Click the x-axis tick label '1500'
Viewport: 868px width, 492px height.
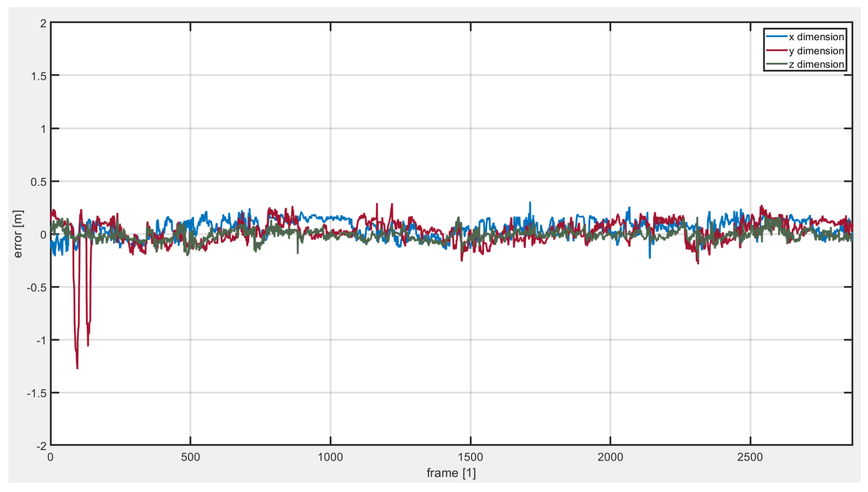[470, 457]
